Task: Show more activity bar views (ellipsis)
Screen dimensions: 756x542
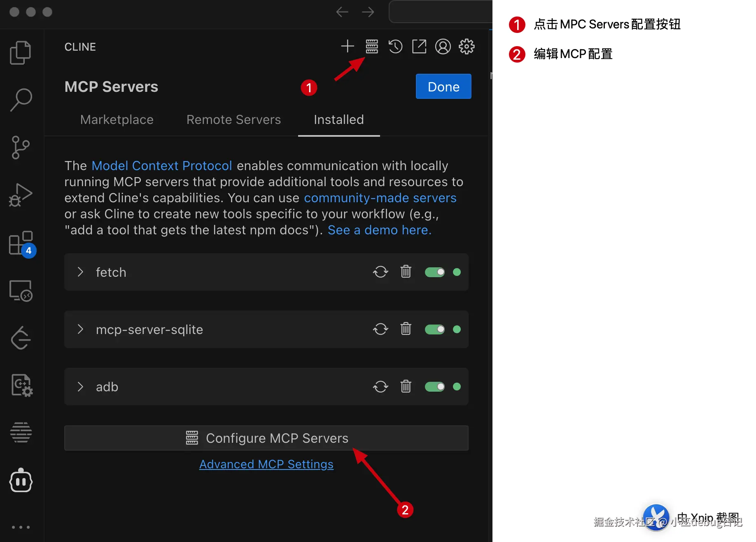Action: pos(21,527)
